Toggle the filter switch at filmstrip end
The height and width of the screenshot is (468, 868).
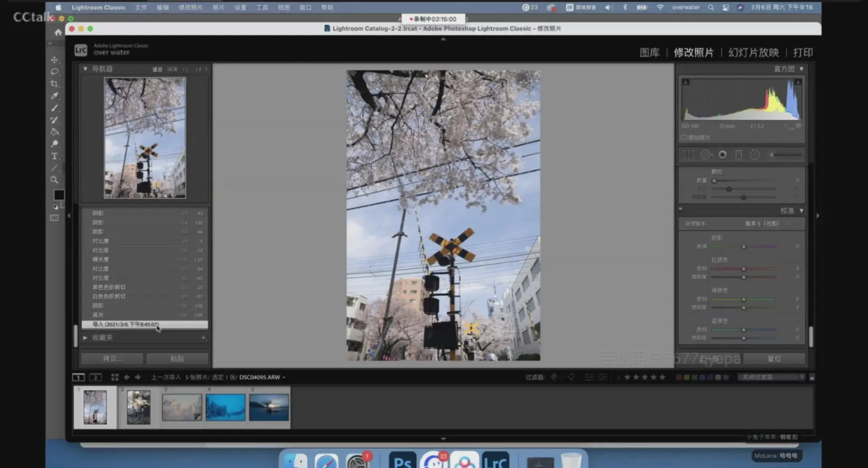pyautogui.click(x=812, y=377)
